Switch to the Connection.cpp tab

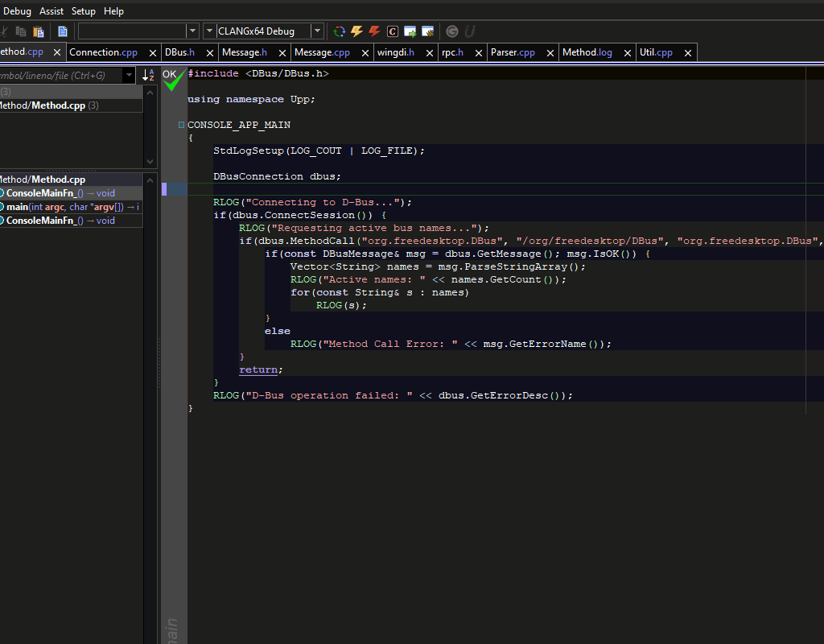[x=103, y=52]
